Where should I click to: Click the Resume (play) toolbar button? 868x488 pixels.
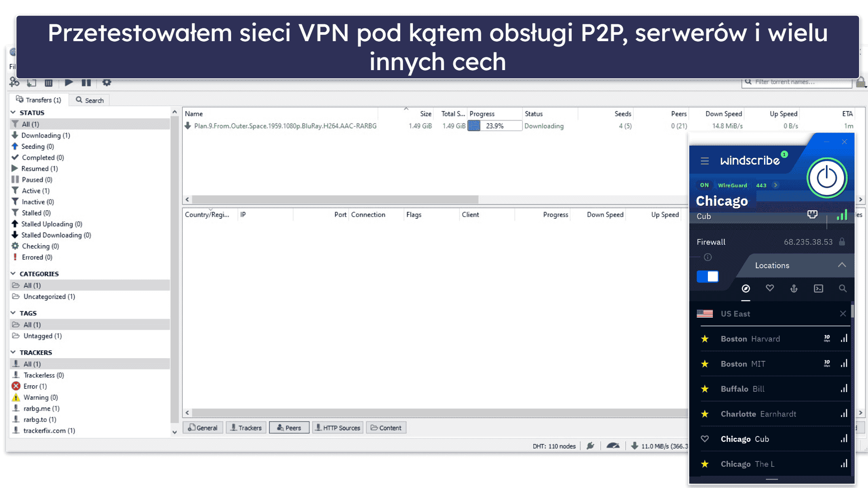(x=69, y=82)
